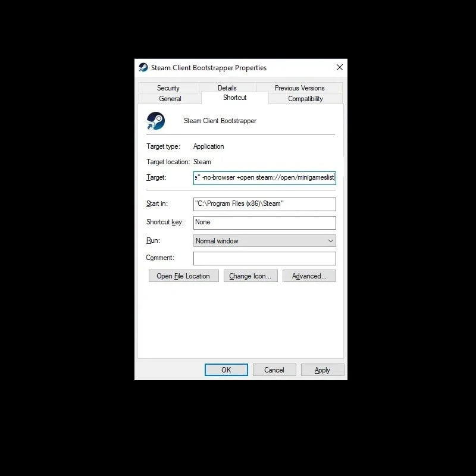The image size is (476, 476).
Task: Click the 'Target:' label
Action: tap(156, 177)
